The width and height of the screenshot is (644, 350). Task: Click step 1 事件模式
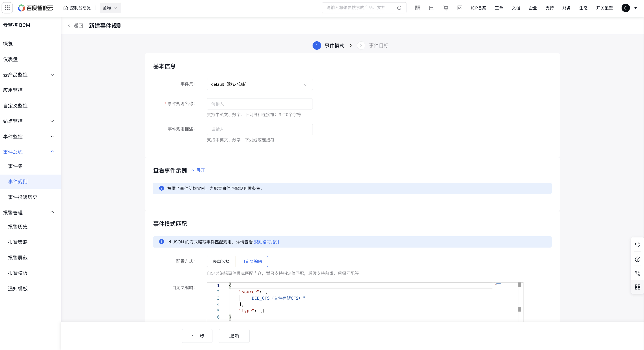click(328, 46)
